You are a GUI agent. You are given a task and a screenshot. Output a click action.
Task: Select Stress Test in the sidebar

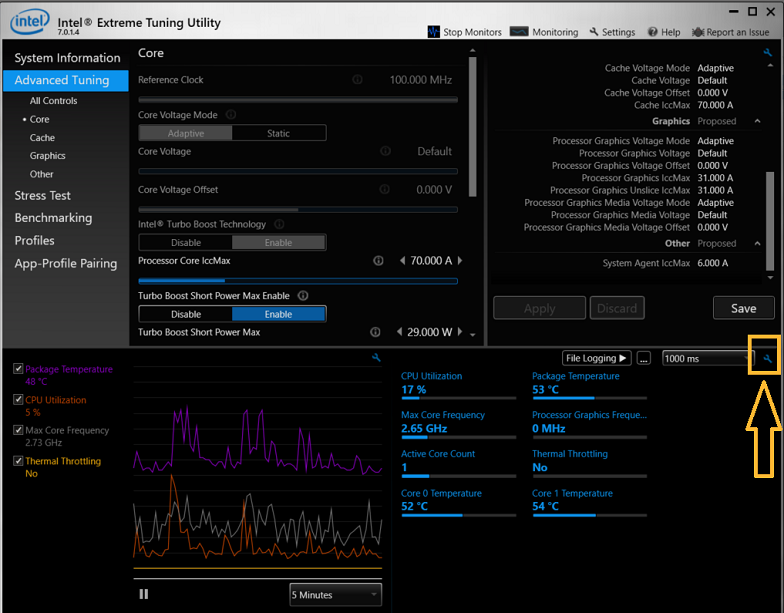click(x=43, y=196)
